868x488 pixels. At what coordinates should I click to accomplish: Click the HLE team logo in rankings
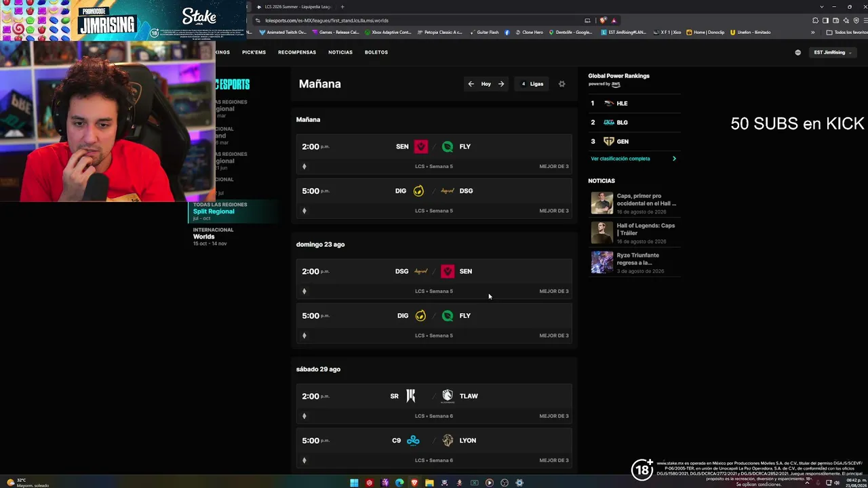[609, 104]
